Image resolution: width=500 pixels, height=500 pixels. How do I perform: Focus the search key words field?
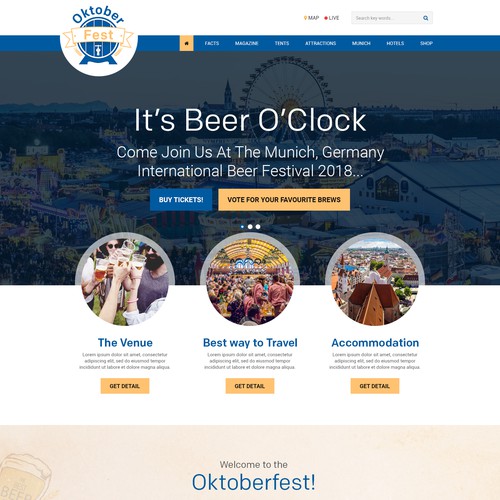[x=387, y=18]
